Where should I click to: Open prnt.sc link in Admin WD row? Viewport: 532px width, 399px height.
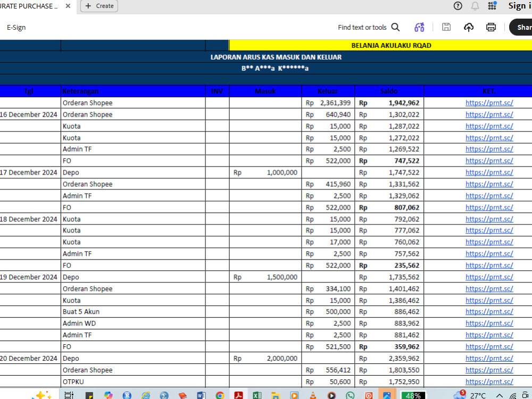coord(489,323)
